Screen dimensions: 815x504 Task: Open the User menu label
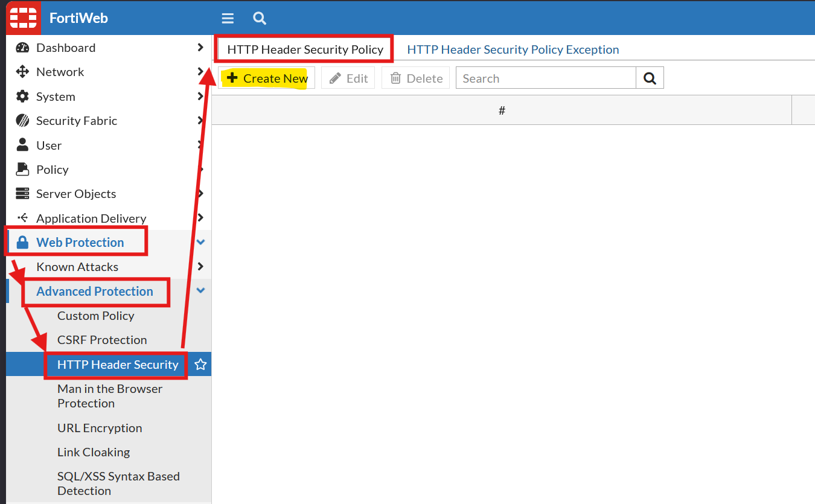49,145
